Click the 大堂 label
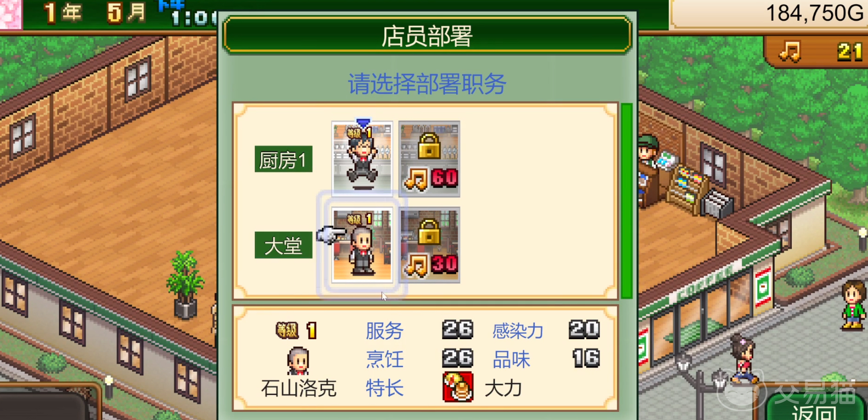This screenshot has height=420, width=868. tap(283, 245)
